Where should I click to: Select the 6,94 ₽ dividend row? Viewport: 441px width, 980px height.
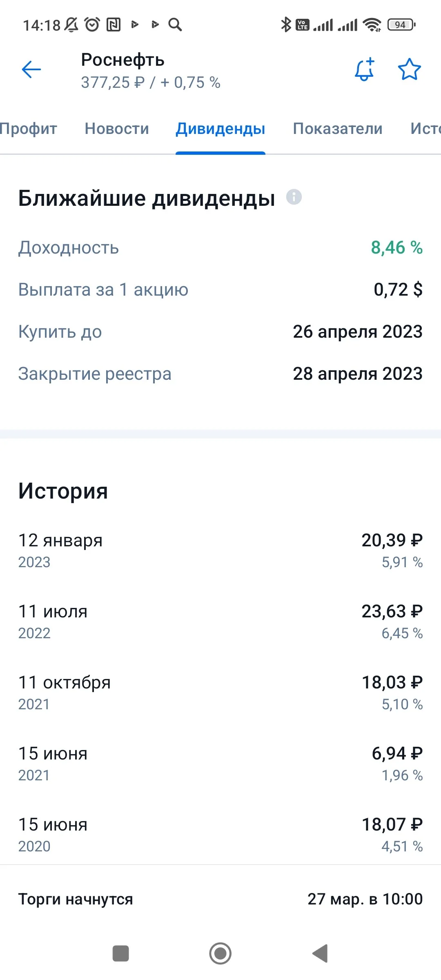(220, 764)
